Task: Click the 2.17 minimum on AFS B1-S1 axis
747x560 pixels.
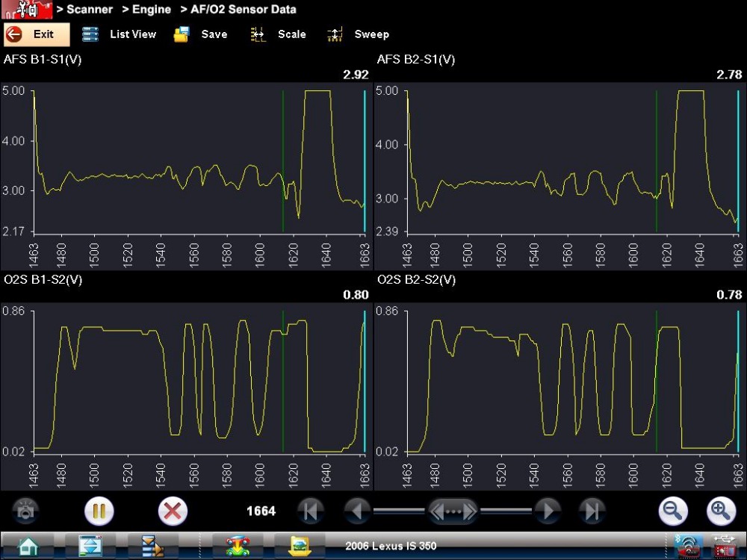Action: tap(13, 231)
